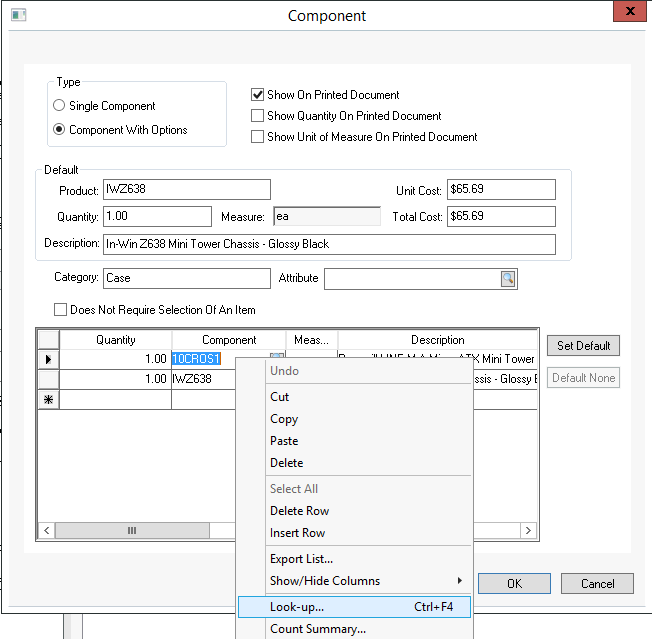652x639 pixels.
Task: Click the grid's left scroll arrow
Action: (46, 531)
